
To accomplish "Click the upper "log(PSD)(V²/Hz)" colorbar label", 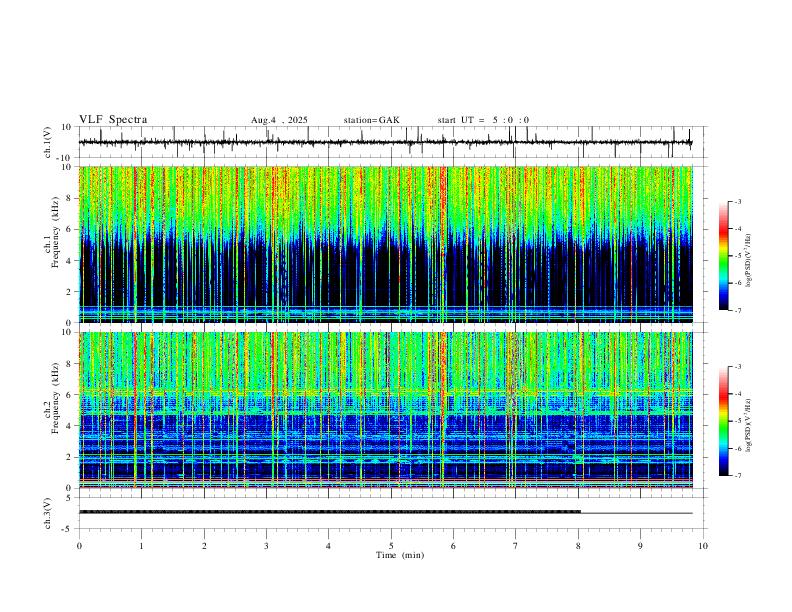I will click(749, 261).
